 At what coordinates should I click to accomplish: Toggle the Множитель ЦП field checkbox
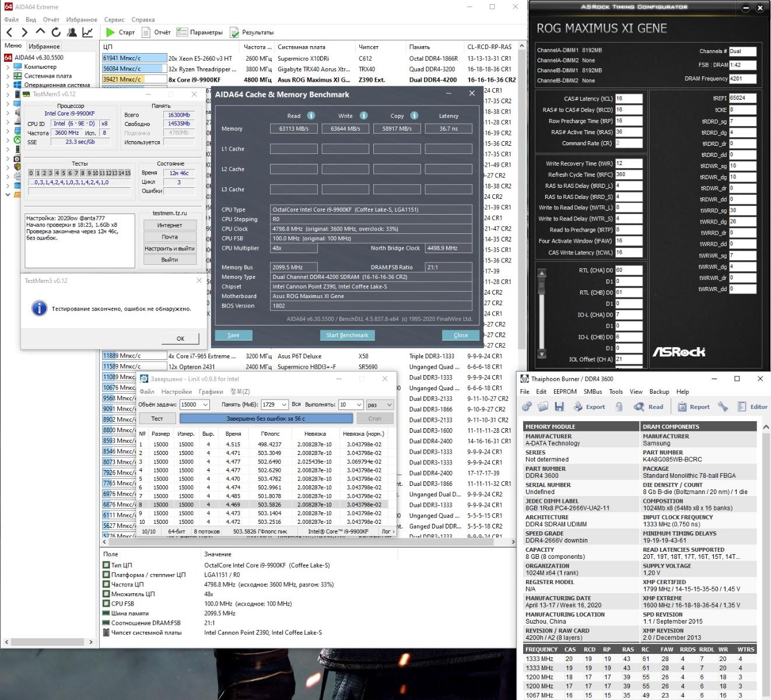click(106, 594)
